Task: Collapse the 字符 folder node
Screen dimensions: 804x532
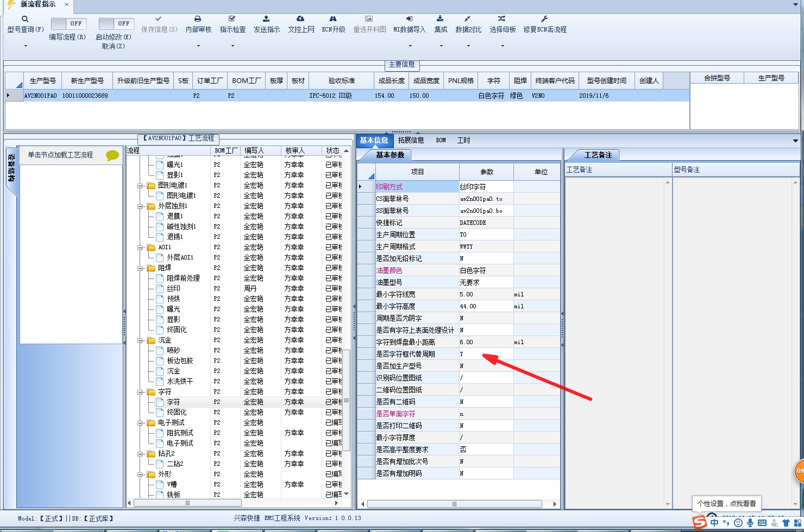Action: (x=140, y=392)
